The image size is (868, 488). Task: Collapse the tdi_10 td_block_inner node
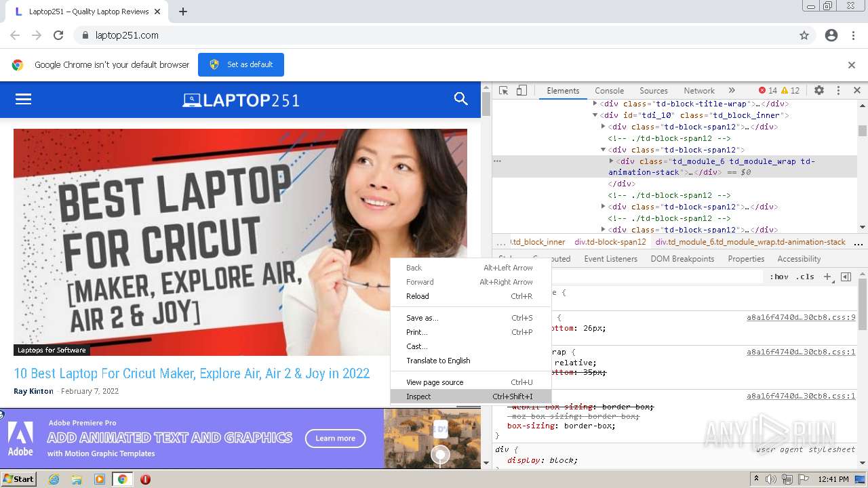595,115
